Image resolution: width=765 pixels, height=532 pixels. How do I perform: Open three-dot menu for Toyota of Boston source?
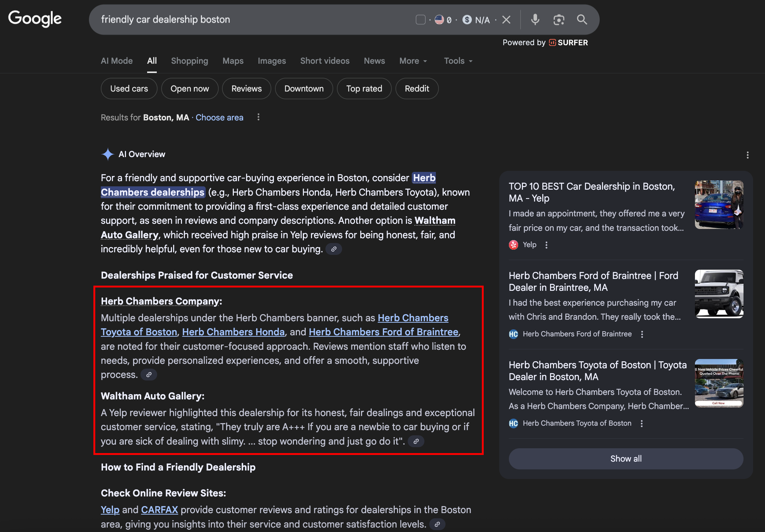[x=642, y=423]
